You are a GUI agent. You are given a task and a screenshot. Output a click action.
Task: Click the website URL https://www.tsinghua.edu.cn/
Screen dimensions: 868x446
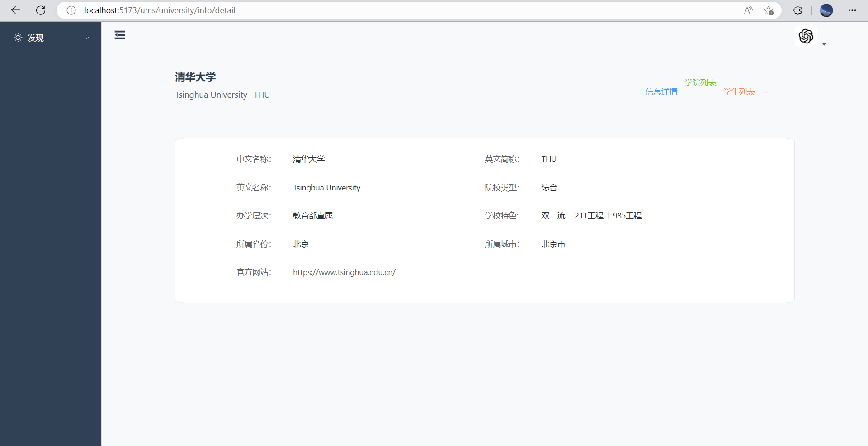click(344, 272)
